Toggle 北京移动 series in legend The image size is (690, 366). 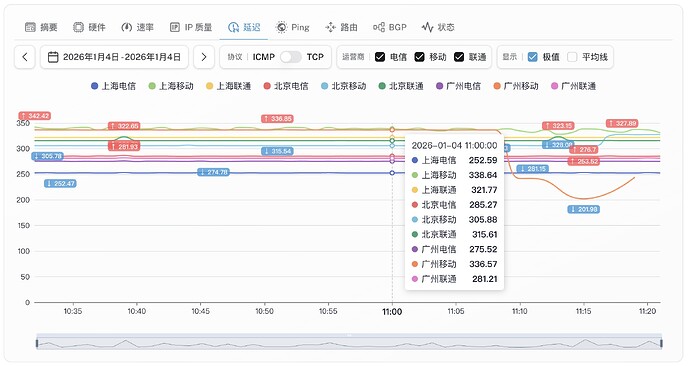pos(344,86)
